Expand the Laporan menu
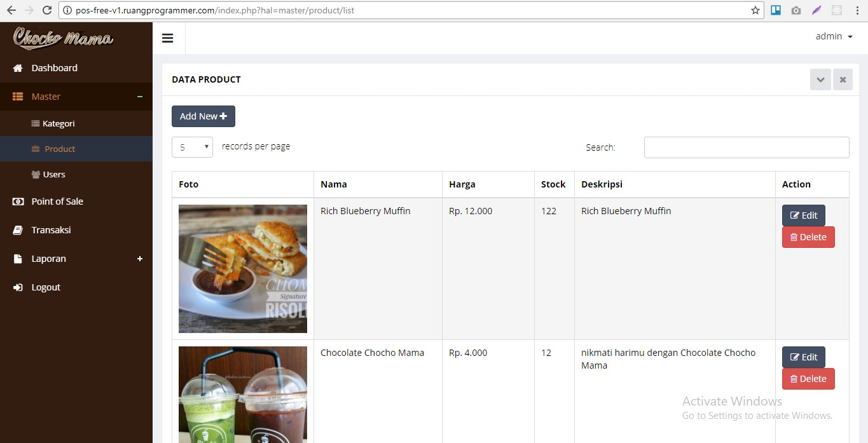The height and width of the screenshot is (443, 868). click(x=76, y=259)
